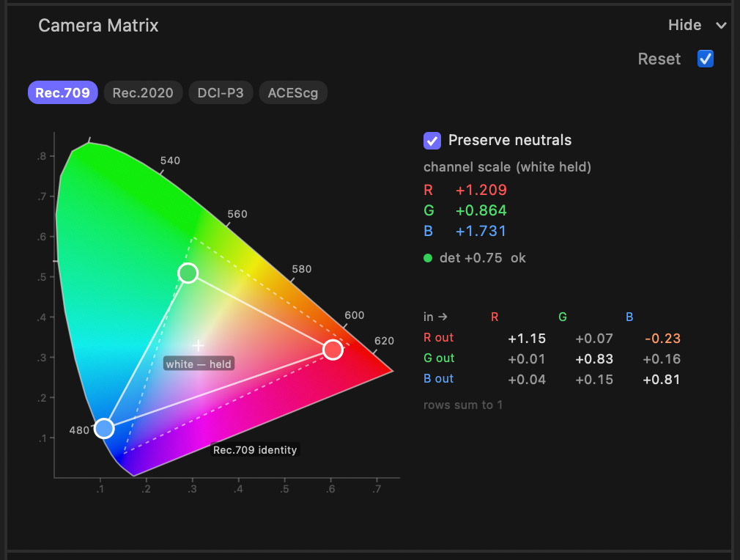Image resolution: width=740 pixels, height=560 pixels.
Task: Click the 'R out' row label
Action: coord(438,338)
